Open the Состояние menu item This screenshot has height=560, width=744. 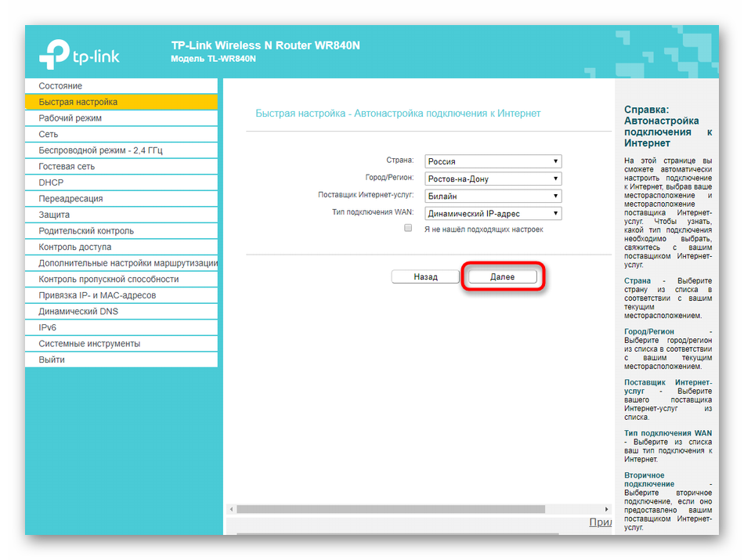(x=60, y=86)
